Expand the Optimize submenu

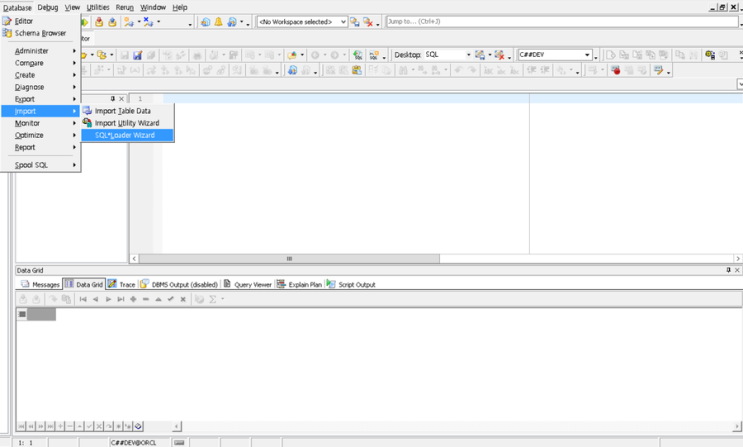(40, 135)
